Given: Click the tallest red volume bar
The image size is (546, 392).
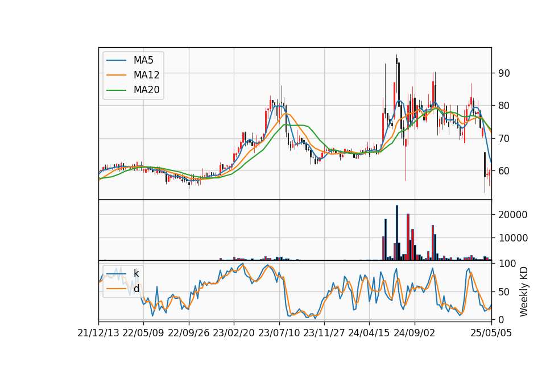Looking at the screenshot, I should [x=408, y=237].
